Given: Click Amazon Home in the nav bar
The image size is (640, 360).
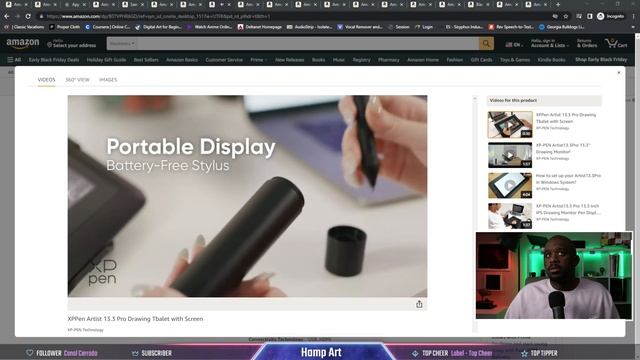Looking at the screenshot, I should [423, 60].
